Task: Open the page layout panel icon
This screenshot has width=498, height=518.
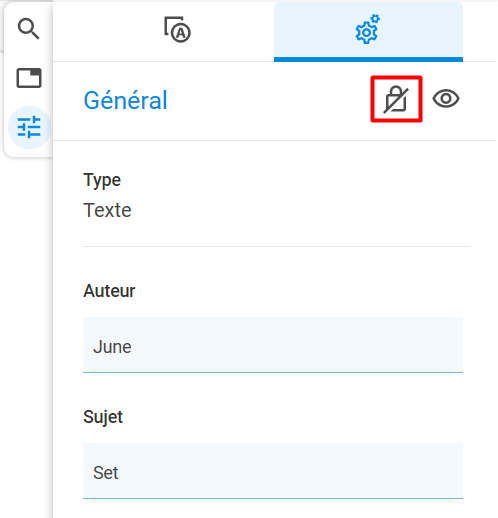Action: tap(29, 78)
